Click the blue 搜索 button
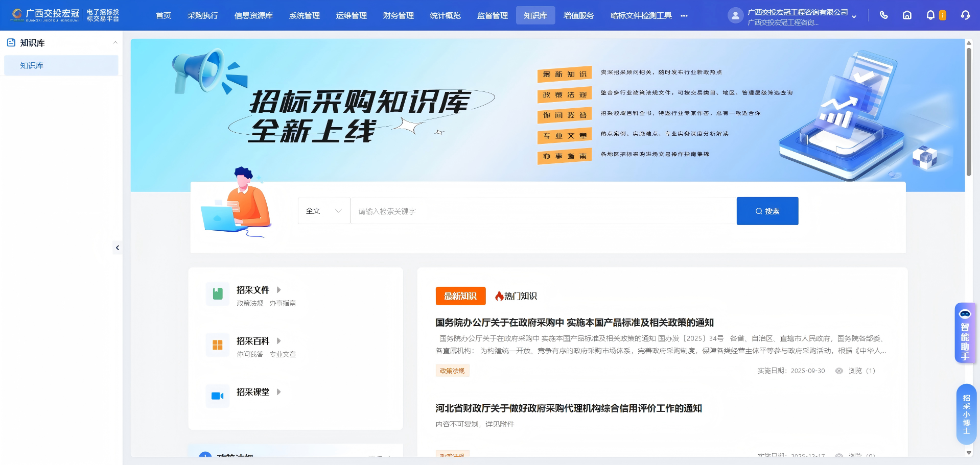This screenshot has height=465, width=980. coord(767,211)
